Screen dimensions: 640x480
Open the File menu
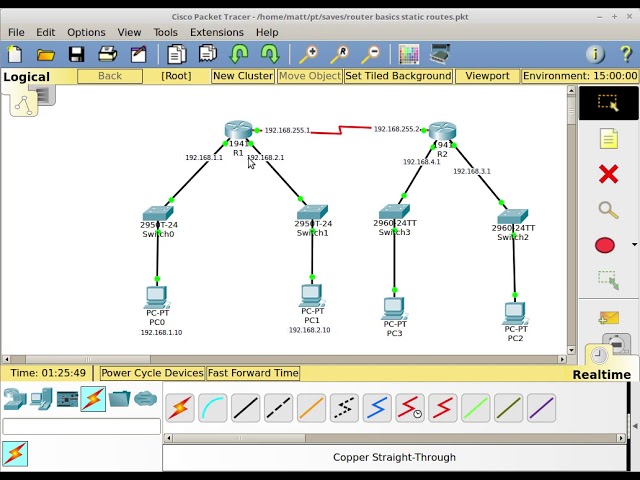click(x=16, y=32)
